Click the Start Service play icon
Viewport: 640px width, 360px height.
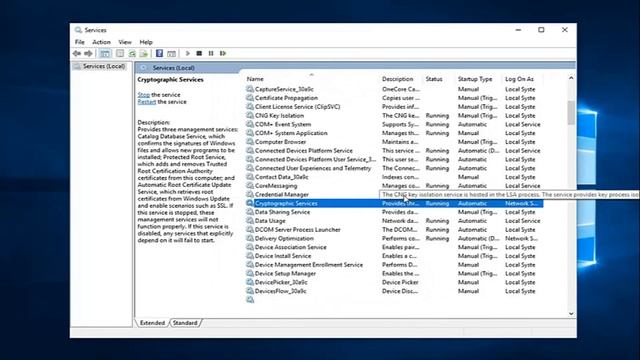point(187,53)
